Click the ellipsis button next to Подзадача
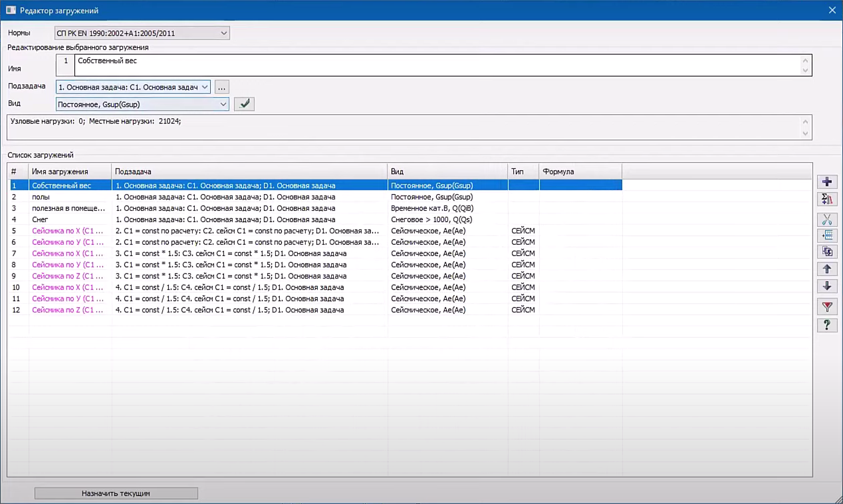Screen dimensions: 843x504 click(222, 87)
